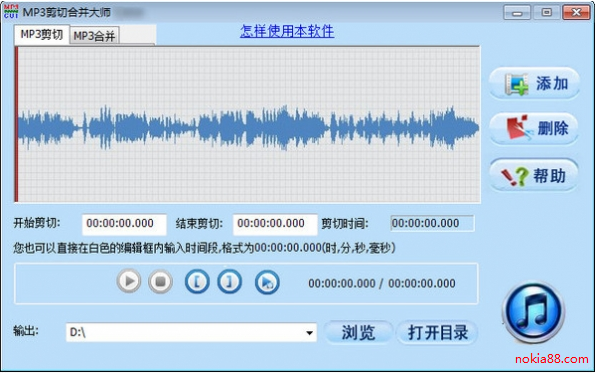Open the 帮助 help button
Viewport: 595px width, 373px height.
click(x=534, y=175)
